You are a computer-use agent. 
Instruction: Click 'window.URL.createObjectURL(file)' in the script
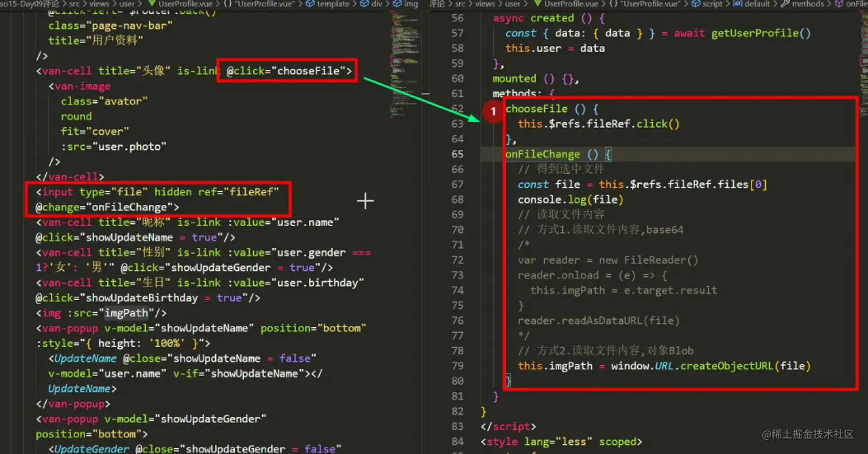711,366
